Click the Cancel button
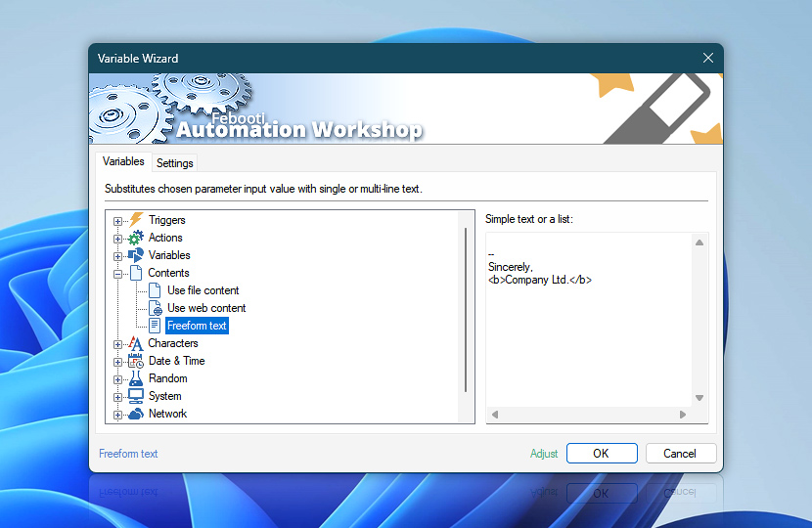Screen dimensions: 812x528 point(681,454)
